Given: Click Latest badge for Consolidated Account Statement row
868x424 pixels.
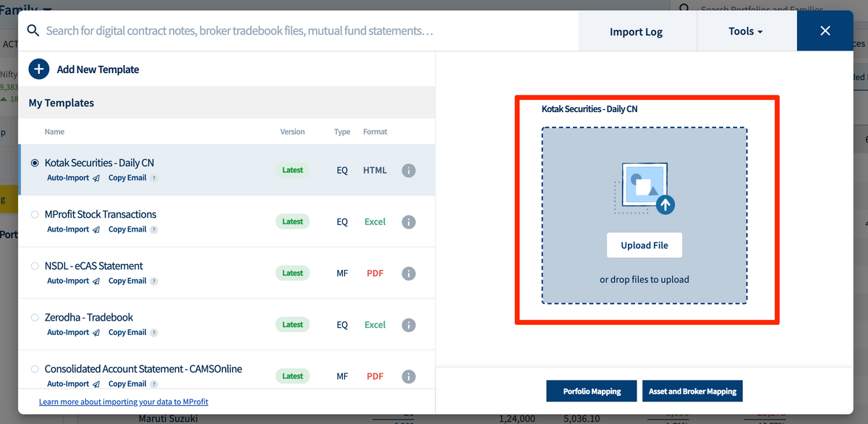Looking at the screenshot, I should click(x=293, y=376).
